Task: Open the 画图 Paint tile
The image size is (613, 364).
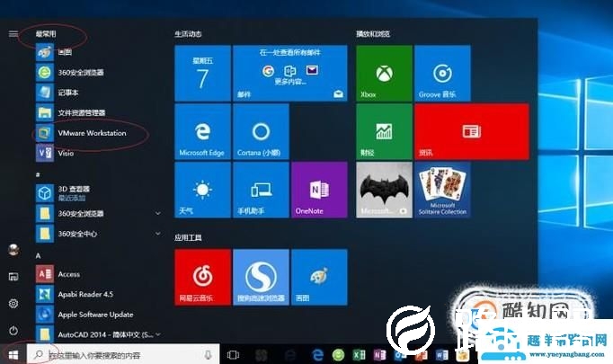Action: 319,277
